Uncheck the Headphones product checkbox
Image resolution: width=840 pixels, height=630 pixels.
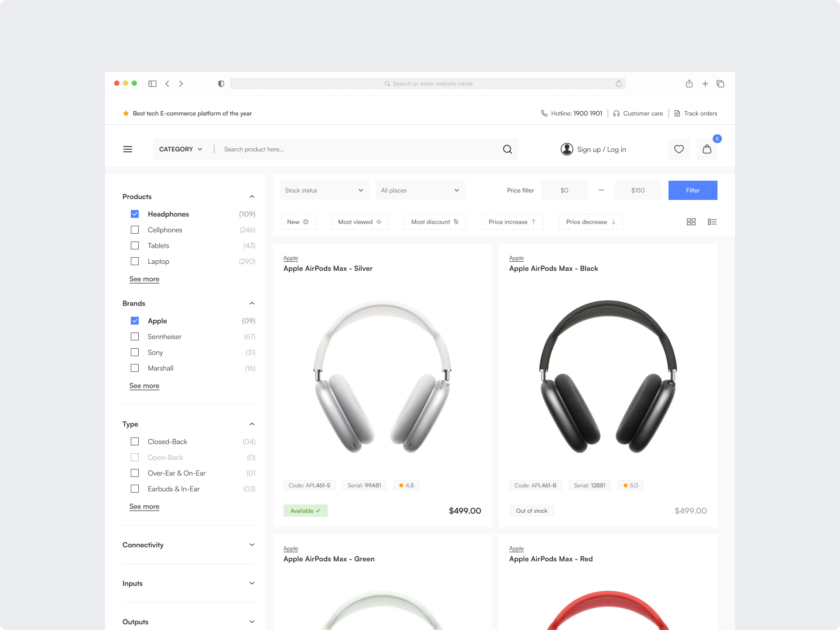(135, 214)
